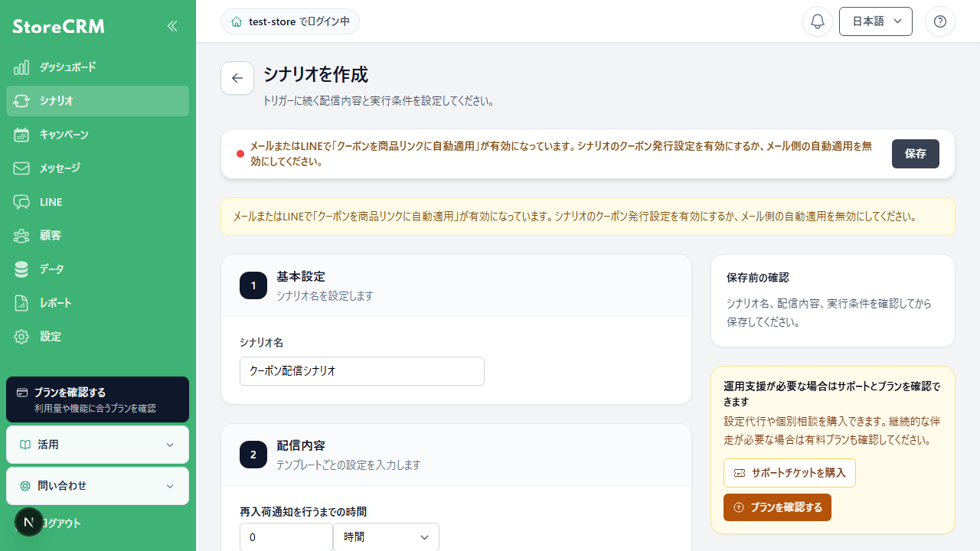Click the 保存前の確認 heading

[758, 277]
